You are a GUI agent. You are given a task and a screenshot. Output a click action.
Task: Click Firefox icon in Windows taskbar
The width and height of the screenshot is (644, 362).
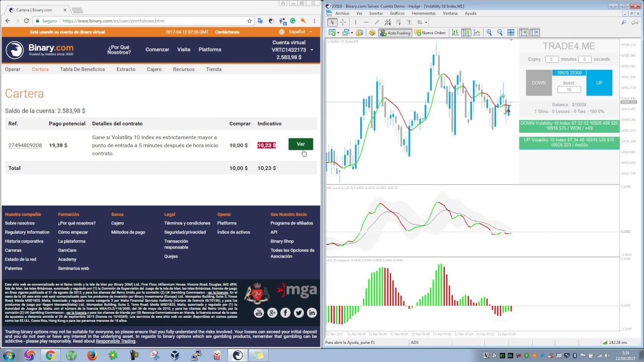pyautogui.click(x=92, y=355)
